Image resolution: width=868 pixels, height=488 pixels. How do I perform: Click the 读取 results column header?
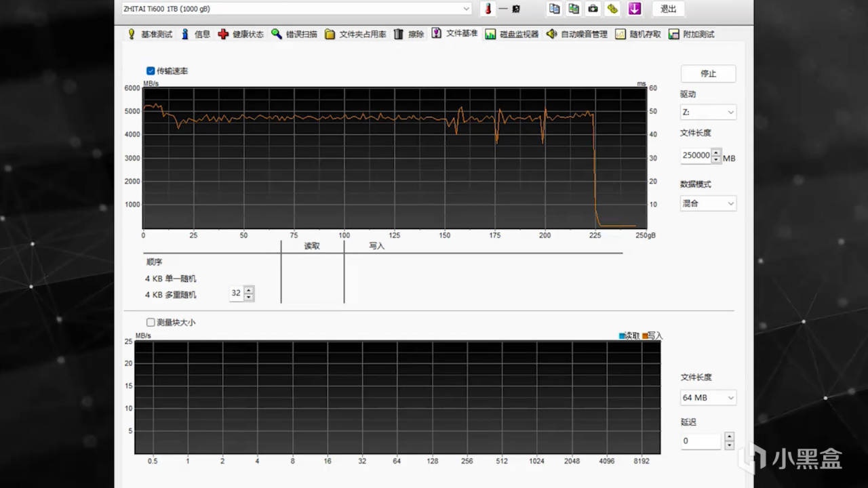pyautogui.click(x=312, y=246)
